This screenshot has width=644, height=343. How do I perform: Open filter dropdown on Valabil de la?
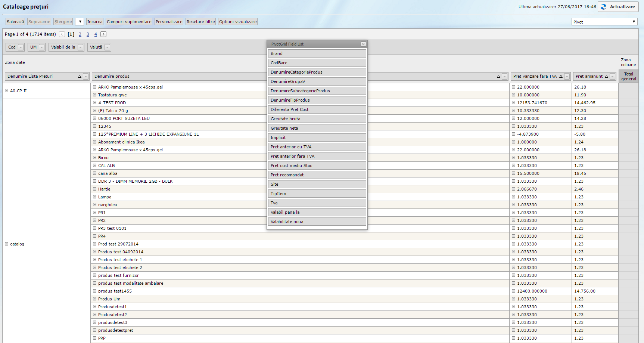81,47
